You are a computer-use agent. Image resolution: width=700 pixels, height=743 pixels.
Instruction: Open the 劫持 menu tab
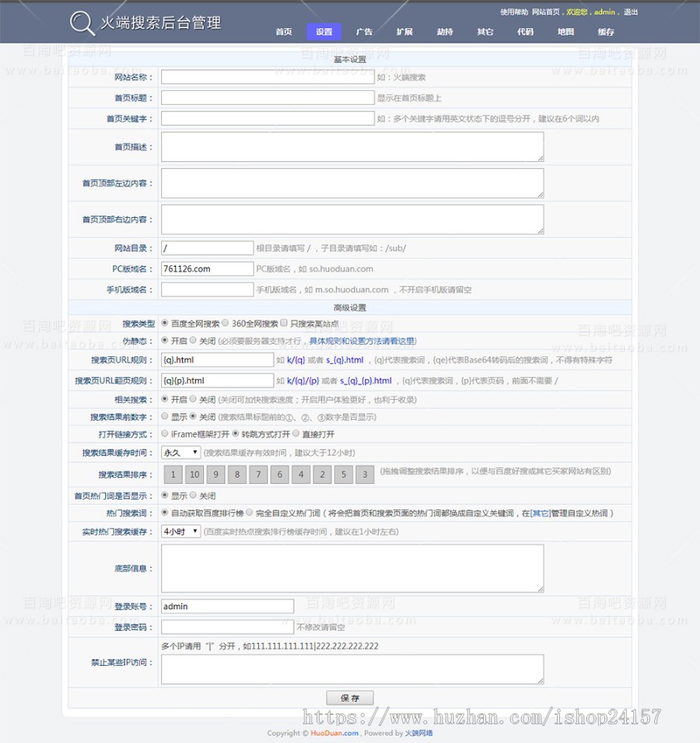click(x=445, y=32)
